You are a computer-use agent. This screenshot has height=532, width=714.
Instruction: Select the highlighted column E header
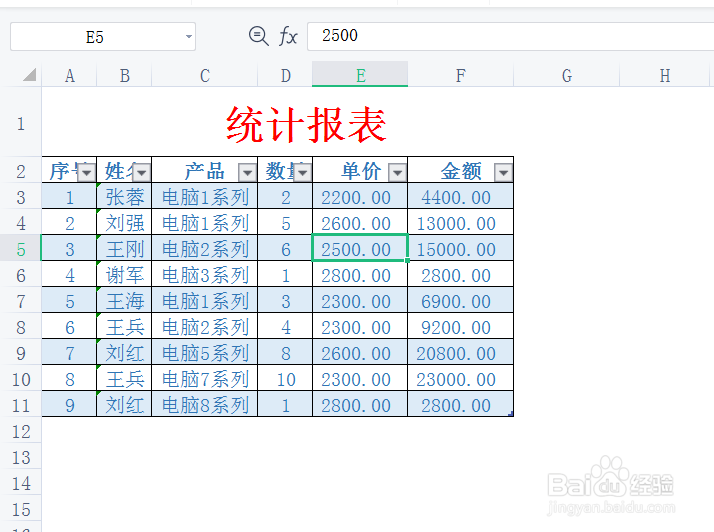coord(360,75)
